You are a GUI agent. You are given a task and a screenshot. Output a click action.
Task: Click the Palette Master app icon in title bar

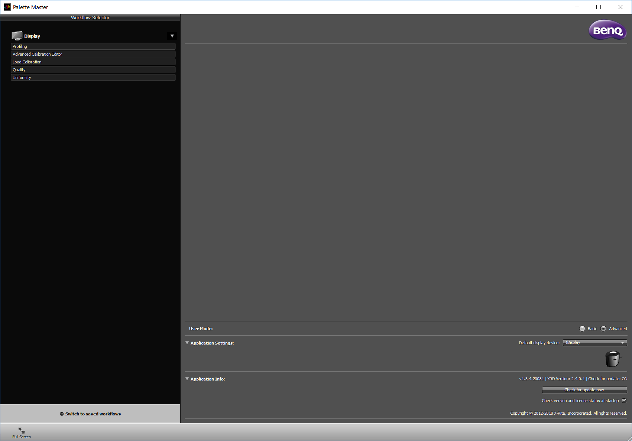click(7, 7)
